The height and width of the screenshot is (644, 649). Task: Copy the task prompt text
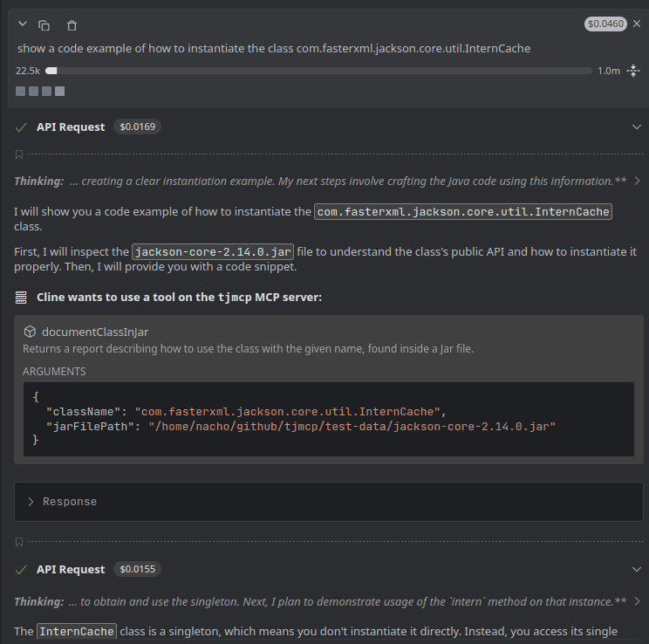[x=44, y=25]
